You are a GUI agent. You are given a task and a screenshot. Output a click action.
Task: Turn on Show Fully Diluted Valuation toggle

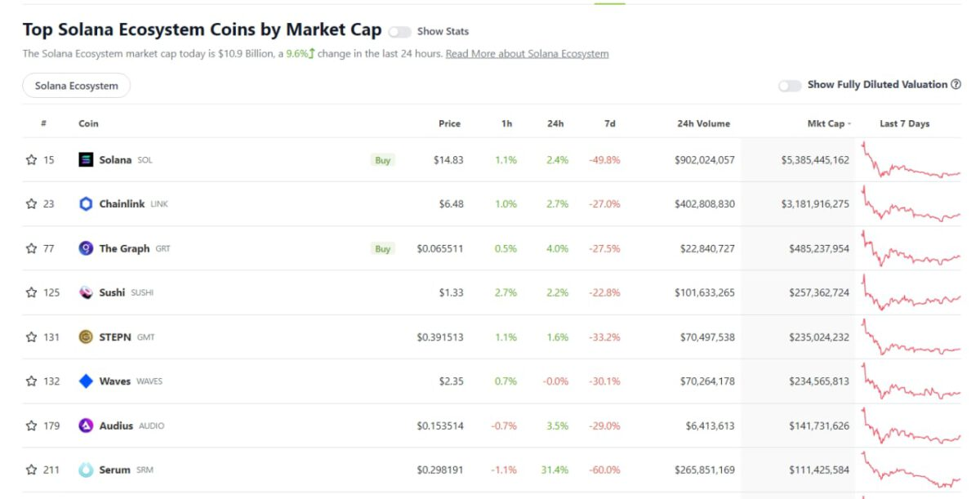pyautogui.click(x=790, y=86)
